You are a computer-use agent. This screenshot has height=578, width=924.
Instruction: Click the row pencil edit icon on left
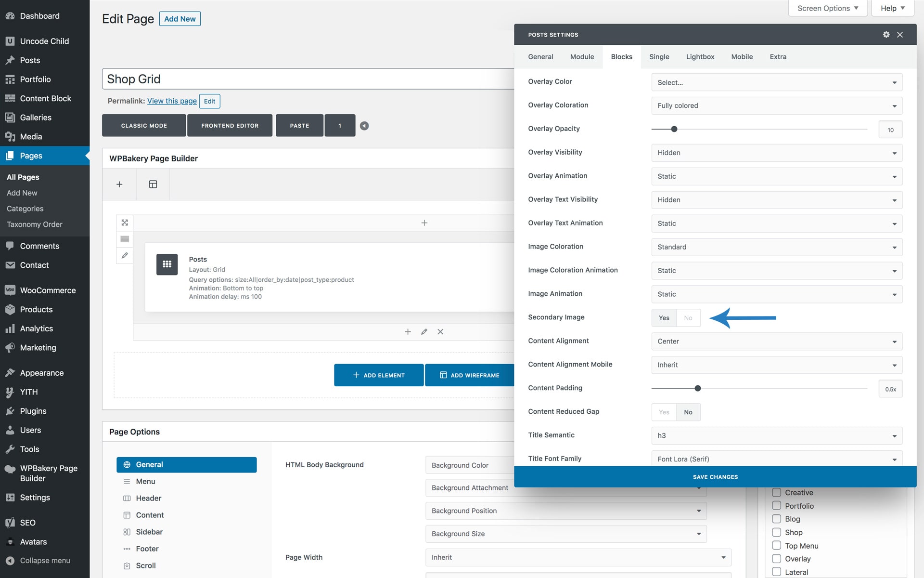125,256
